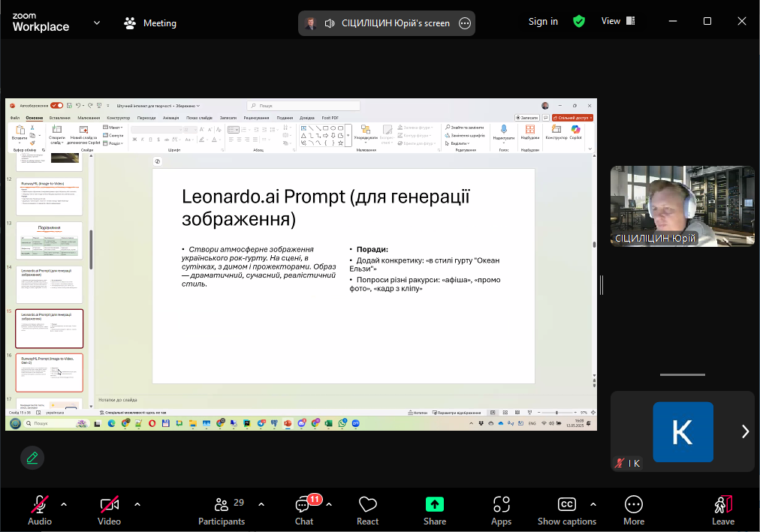Click the PowerPoint search box Пошук
Screen dimensions: 760x532
(x=303, y=106)
